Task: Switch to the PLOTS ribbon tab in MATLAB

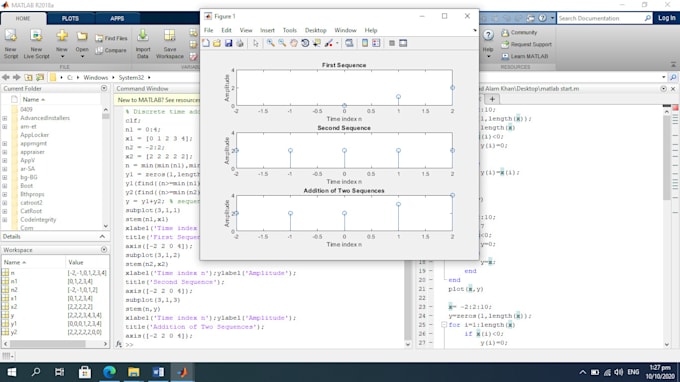Action: pyautogui.click(x=70, y=19)
